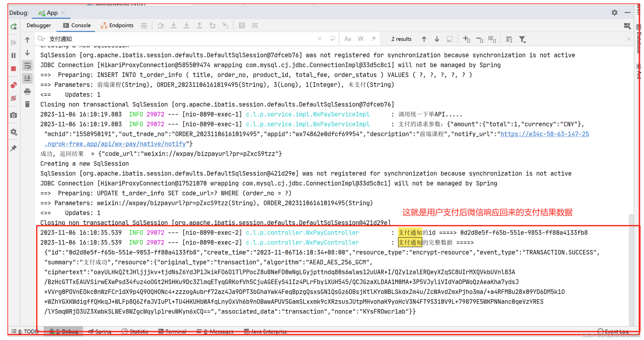The image size is (644, 340).
Task: Pause the running program
Action: [13, 55]
